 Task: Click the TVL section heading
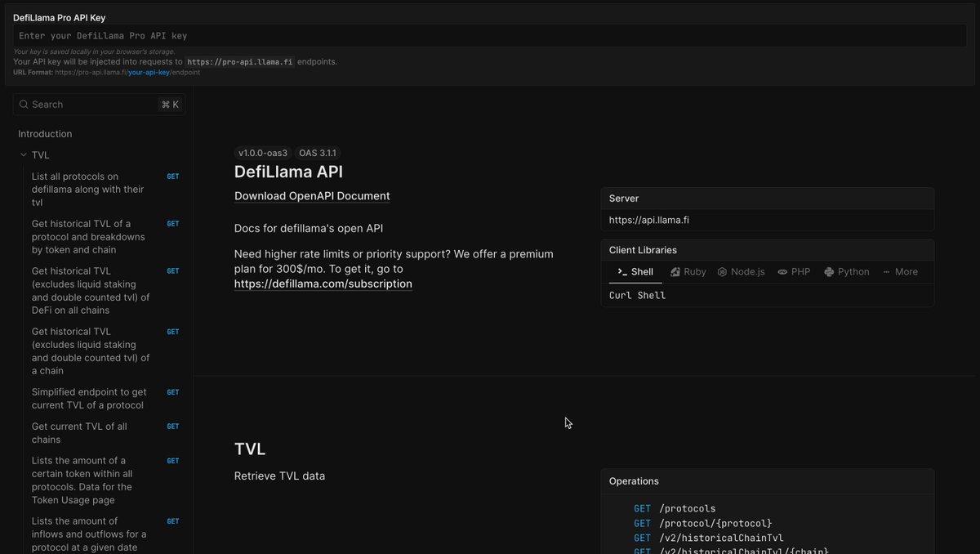click(x=250, y=449)
